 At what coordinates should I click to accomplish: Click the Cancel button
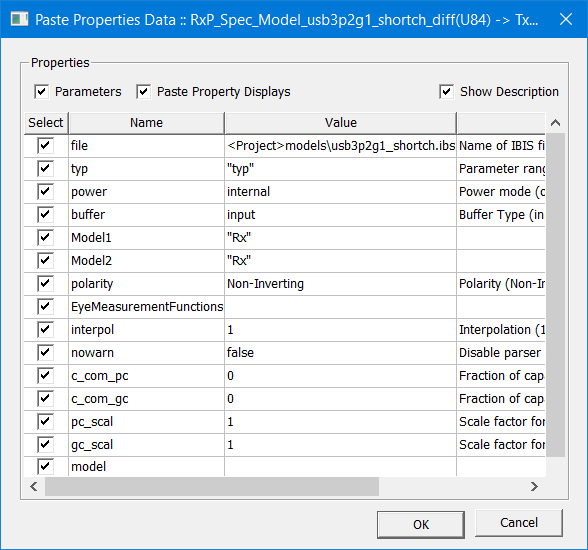tap(519, 523)
